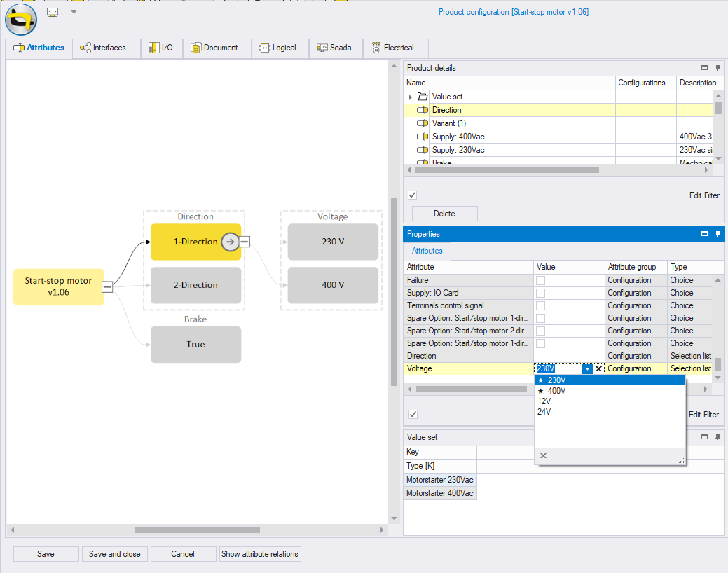Image resolution: width=728 pixels, height=573 pixels.
Task: Select the 400 V voltage node
Action: point(333,285)
